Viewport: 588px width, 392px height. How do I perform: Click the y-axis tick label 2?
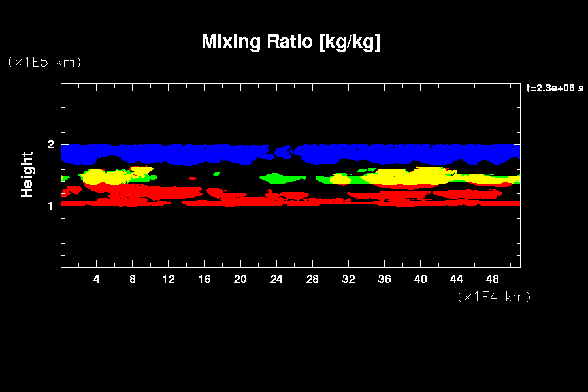51,144
